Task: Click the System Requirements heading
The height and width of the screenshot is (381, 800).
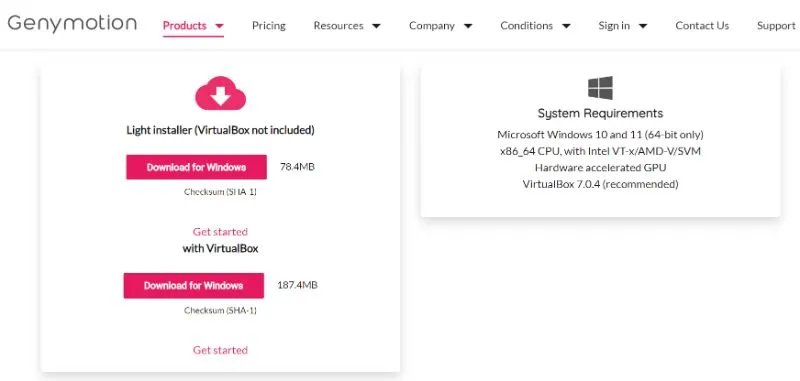Action: tap(600, 113)
